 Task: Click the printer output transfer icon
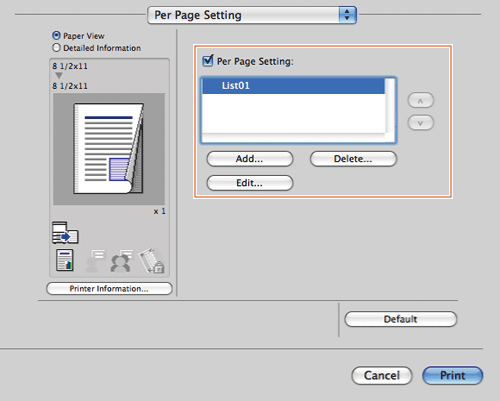click(65, 232)
